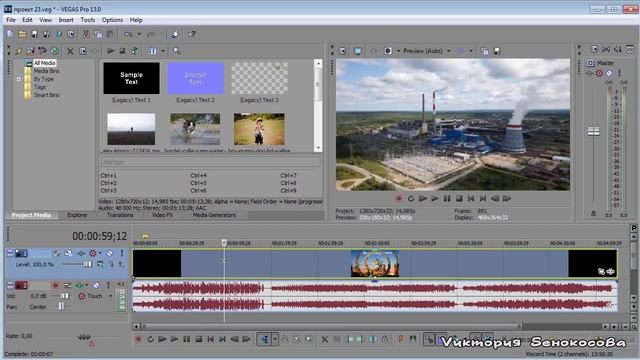Solo video track 1

click(x=121, y=253)
